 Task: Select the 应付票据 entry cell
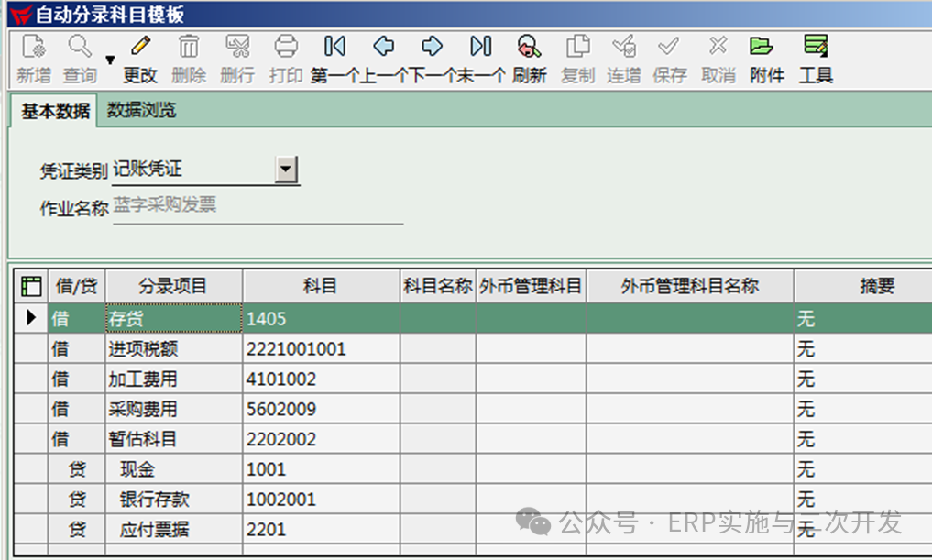click(173, 529)
